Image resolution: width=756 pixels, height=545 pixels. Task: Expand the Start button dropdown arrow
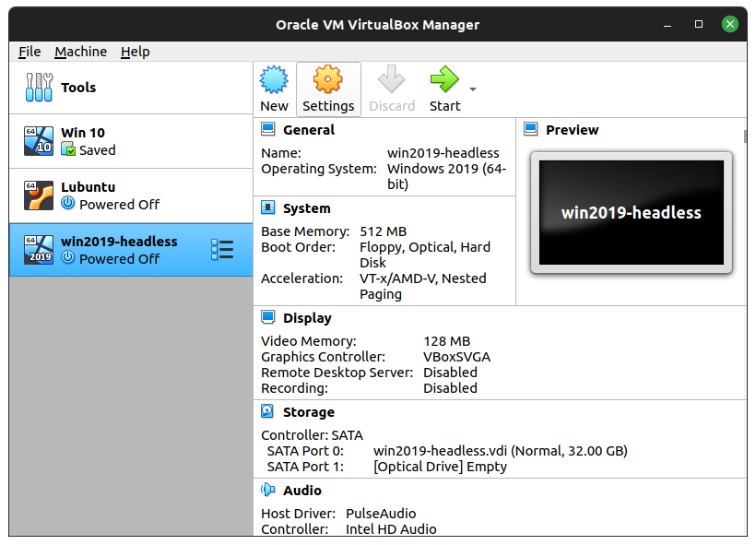[473, 89]
